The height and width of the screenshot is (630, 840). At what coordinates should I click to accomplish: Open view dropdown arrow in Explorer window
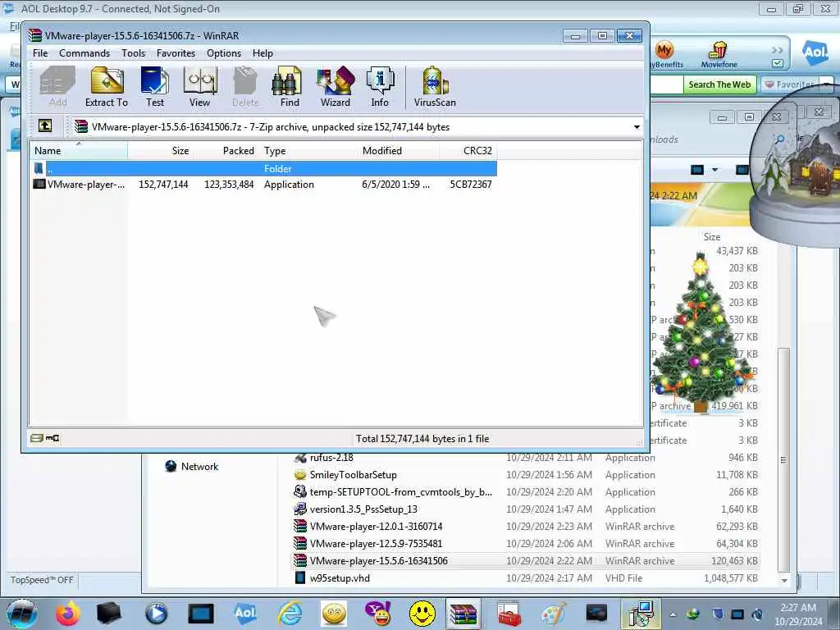click(x=715, y=170)
